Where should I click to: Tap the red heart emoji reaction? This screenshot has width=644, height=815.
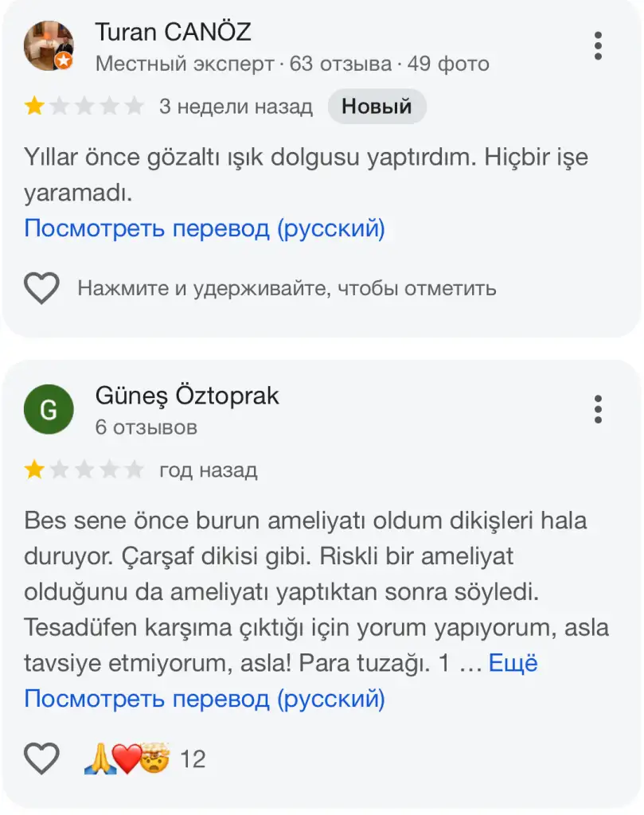tap(126, 759)
